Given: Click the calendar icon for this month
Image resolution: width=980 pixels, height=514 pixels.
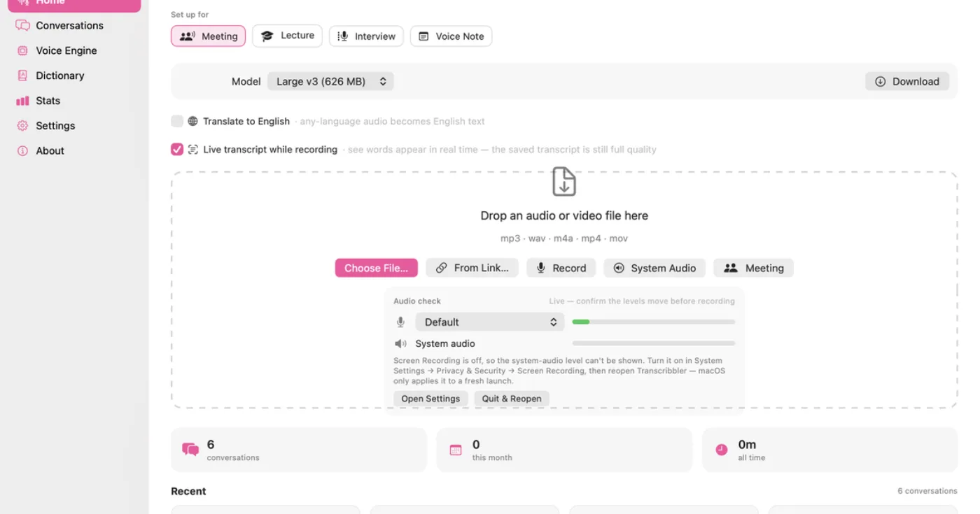Looking at the screenshot, I should [456, 450].
